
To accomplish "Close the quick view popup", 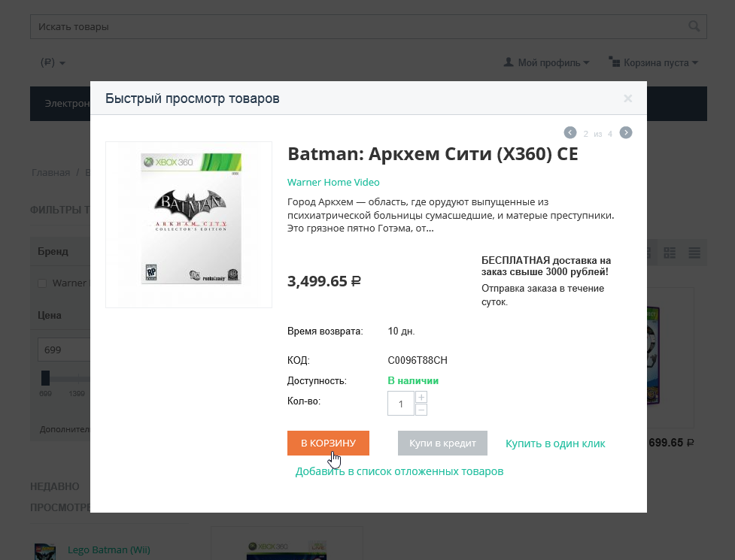I will point(628,98).
